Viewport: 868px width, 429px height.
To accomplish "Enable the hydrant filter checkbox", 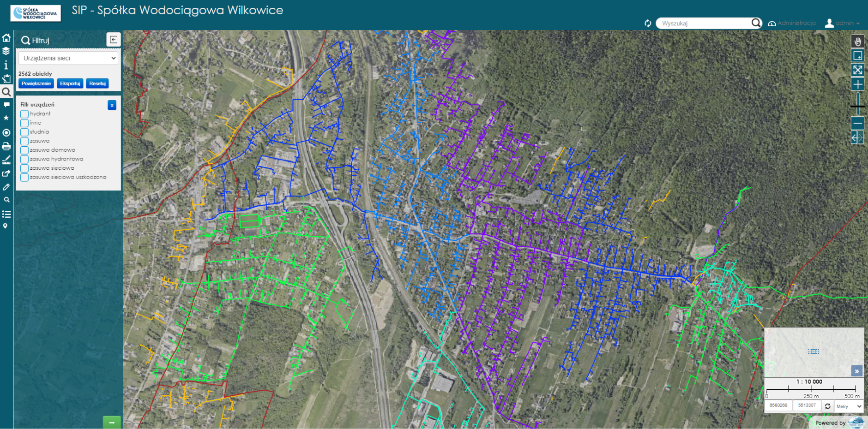I will 24,114.
